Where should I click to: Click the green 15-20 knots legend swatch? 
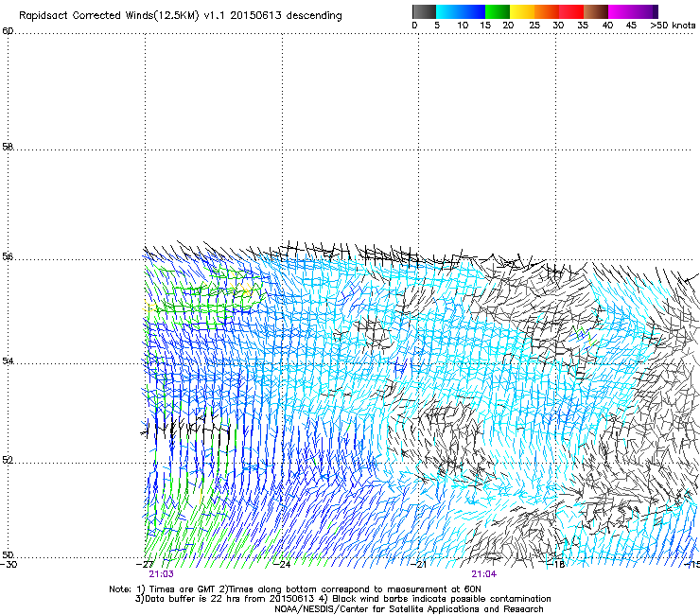(x=498, y=11)
